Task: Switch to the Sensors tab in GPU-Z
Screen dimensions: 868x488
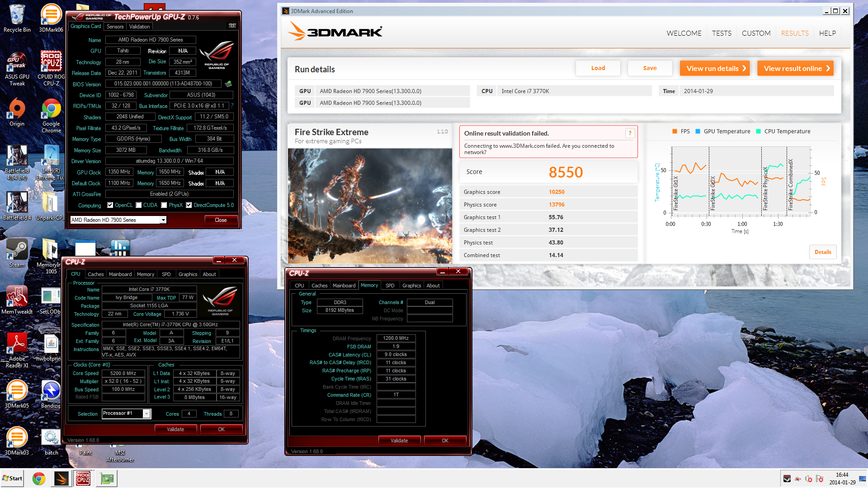Action: (x=115, y=27)
